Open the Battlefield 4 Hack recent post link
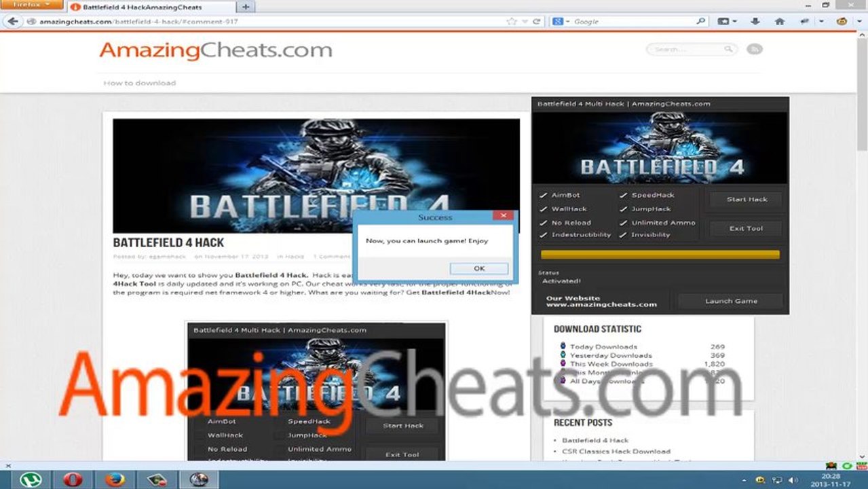868x489 pixels. 595,440
